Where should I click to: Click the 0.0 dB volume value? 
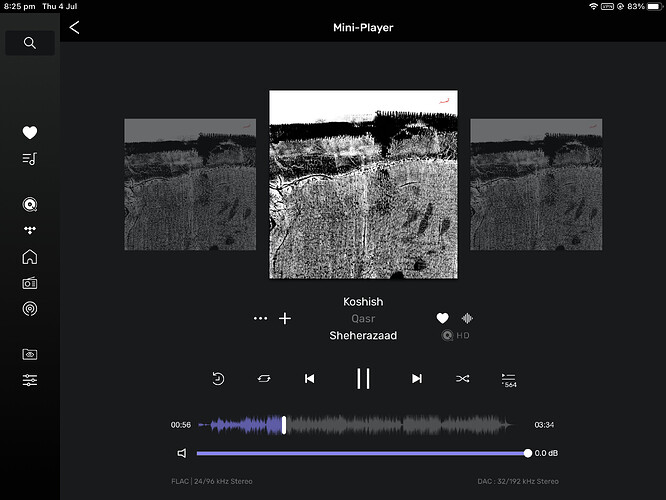pyautogui.click(x=546, y=453)
